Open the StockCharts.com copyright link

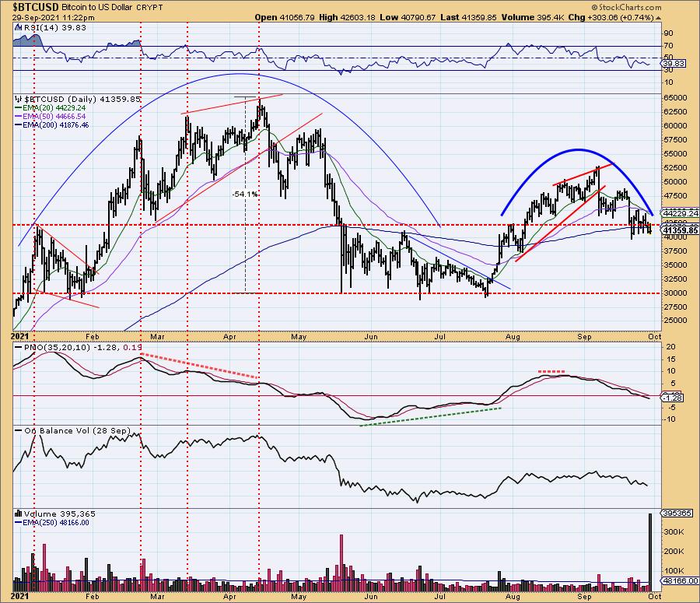coord(626,7)
